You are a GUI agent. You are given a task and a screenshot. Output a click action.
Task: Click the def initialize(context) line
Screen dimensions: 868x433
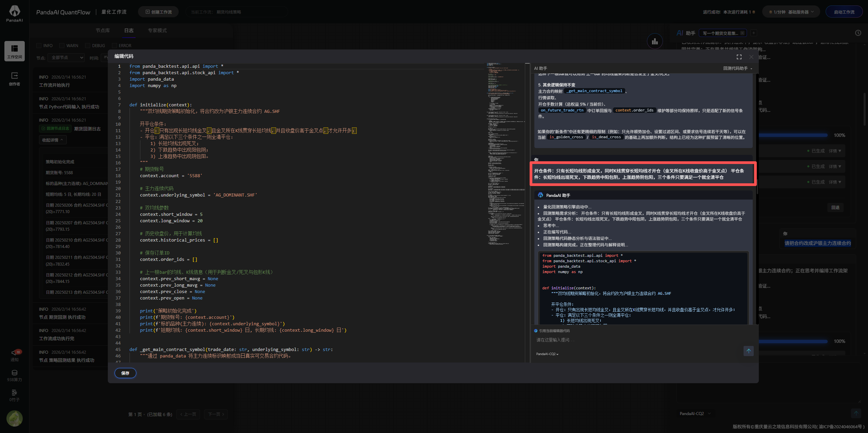tap(161, 105)
